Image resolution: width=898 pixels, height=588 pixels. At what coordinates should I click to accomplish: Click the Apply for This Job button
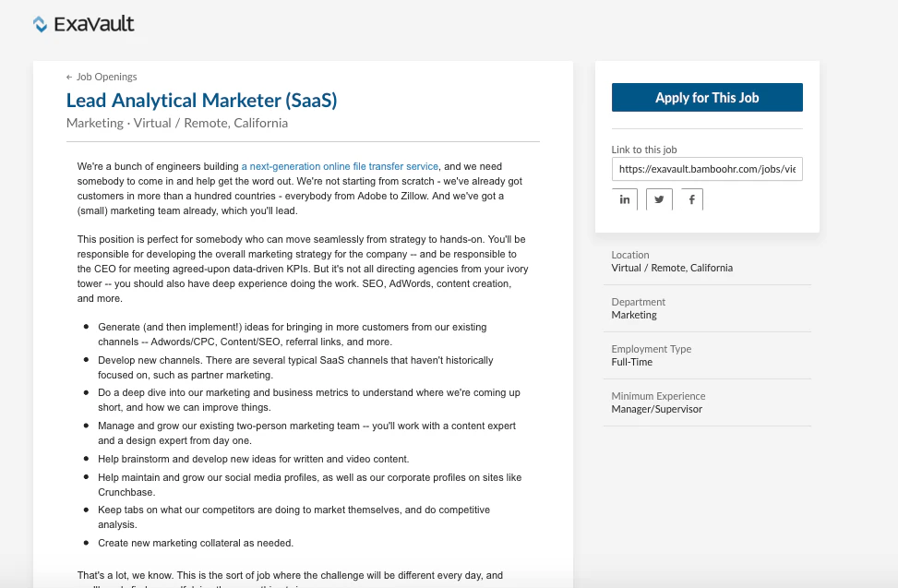707,97
